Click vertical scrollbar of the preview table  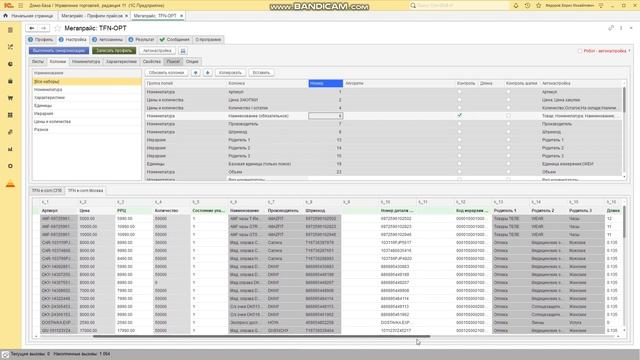pyautogui.click(x=624, y=223)
